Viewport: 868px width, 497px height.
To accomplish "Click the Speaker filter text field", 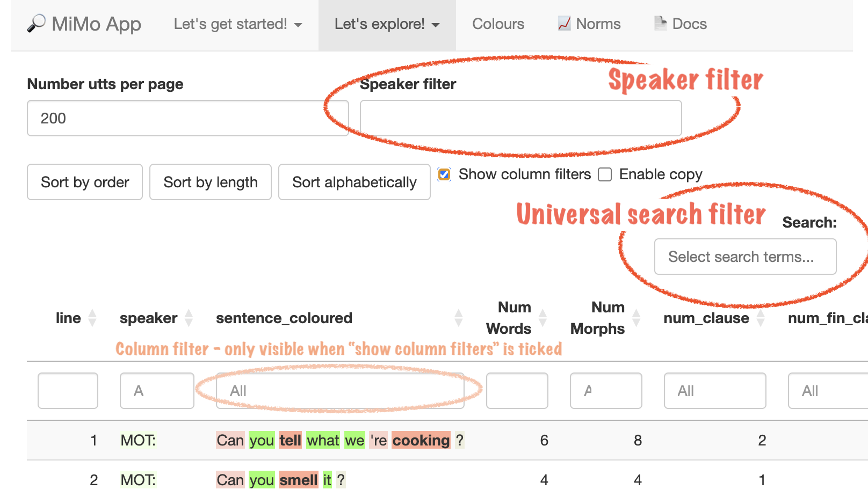I will click(x=520, y=118).
